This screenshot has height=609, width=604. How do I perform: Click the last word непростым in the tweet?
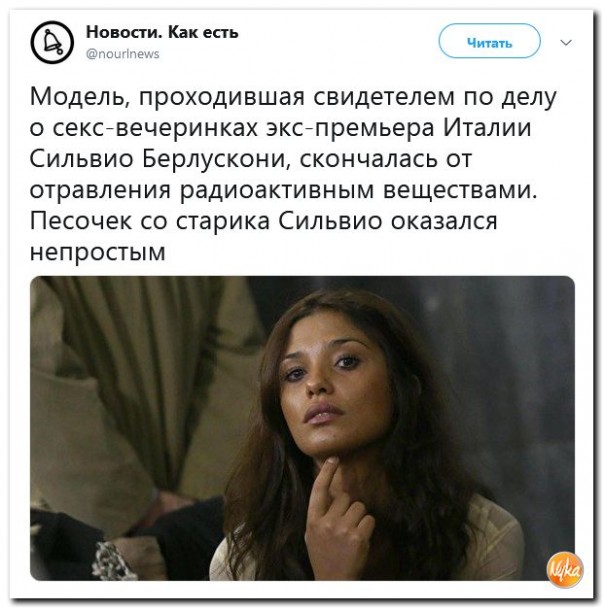tap(98, 253)
